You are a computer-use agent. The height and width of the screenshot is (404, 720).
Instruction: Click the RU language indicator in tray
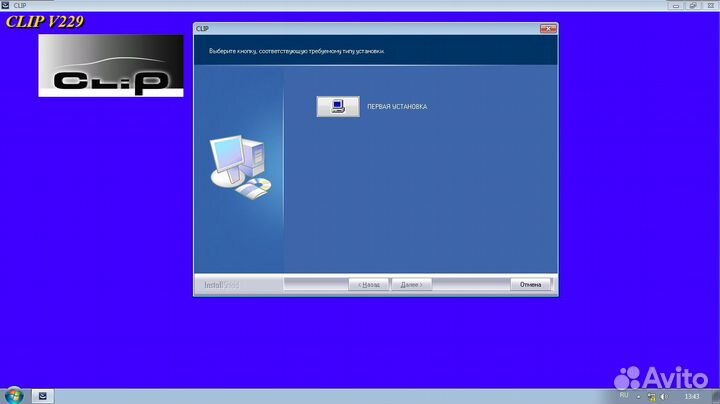pyautogui.click(x=624, y=395)
